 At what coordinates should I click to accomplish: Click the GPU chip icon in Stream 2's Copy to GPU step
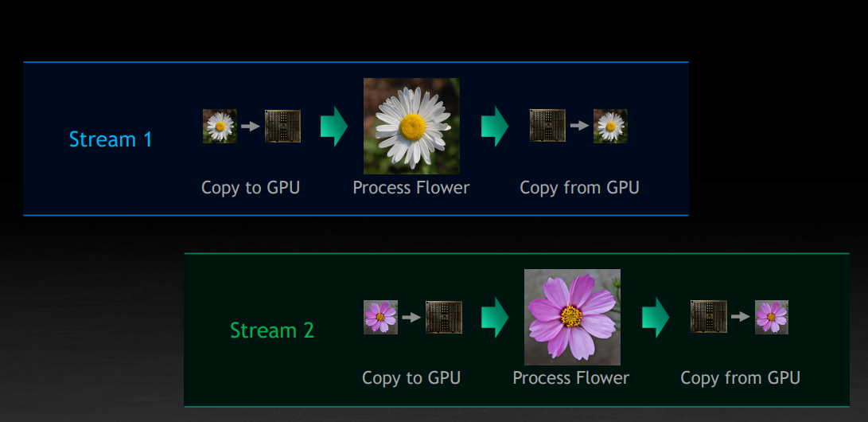pos(444,317)
